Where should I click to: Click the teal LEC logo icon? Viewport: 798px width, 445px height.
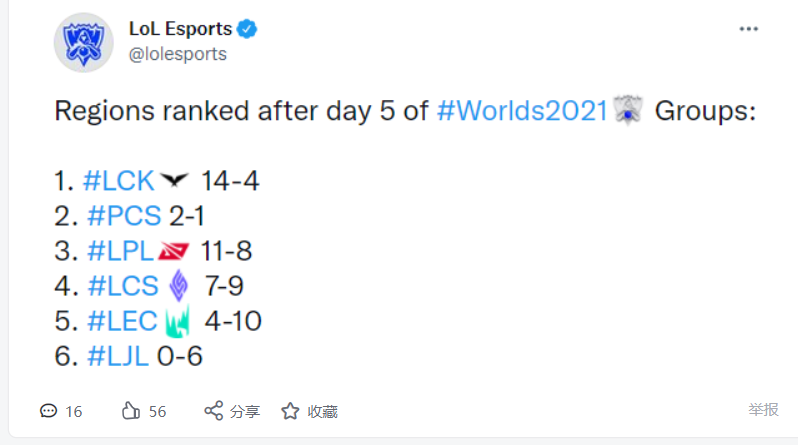(x=178, y=321)
